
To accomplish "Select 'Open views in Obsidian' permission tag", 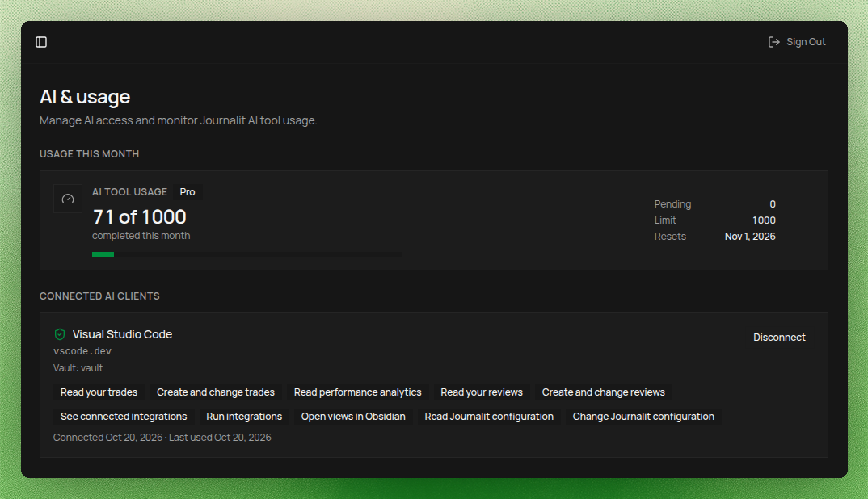I will 353,417.
